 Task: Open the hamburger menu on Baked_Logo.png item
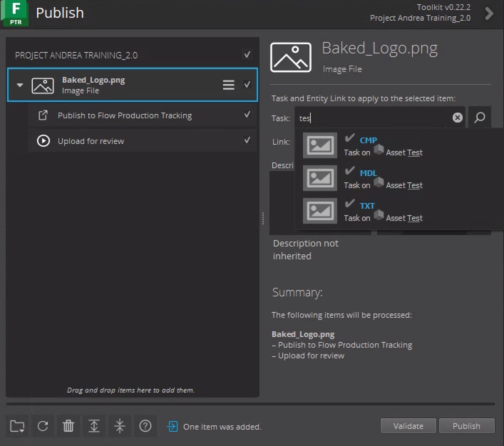point(228,85)
